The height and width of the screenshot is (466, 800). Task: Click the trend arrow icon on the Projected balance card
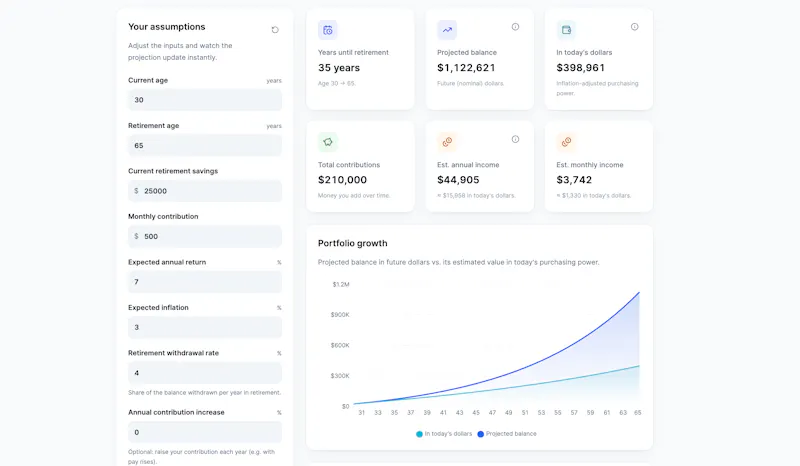[447, 30]
